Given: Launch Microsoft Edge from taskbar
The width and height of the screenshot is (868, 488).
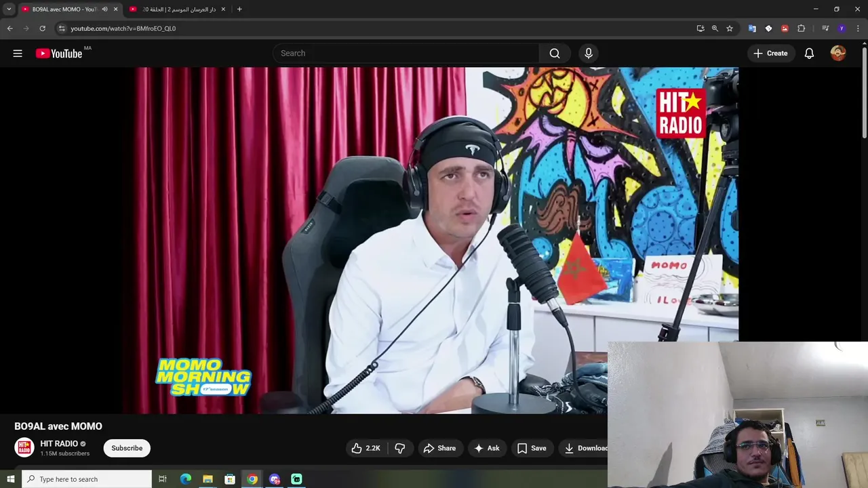Looking at the screenshot, I should point(185,479).
